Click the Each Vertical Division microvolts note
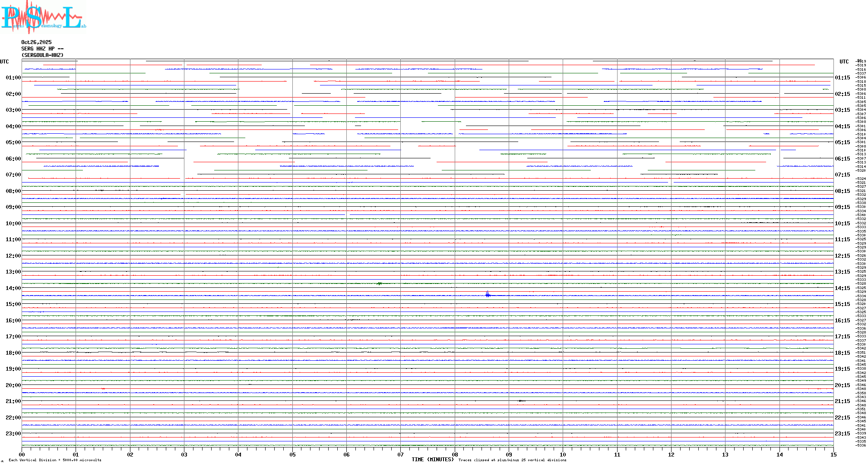This screenshot has width=868, height=466. [55, 460]
